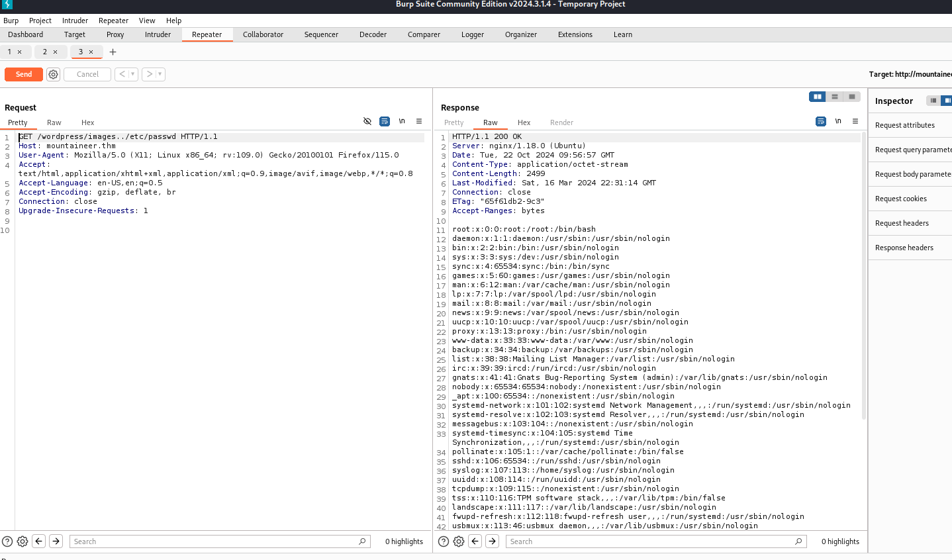Click the Target host label
The image size is (952, 560).
click(910, 74)
